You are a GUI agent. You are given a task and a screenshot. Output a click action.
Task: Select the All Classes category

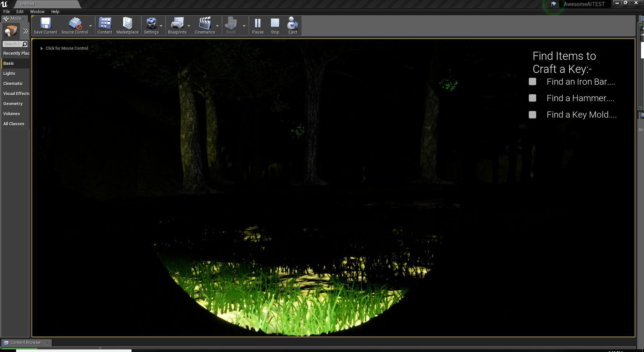pyautogui.click(x=16, y=124)
